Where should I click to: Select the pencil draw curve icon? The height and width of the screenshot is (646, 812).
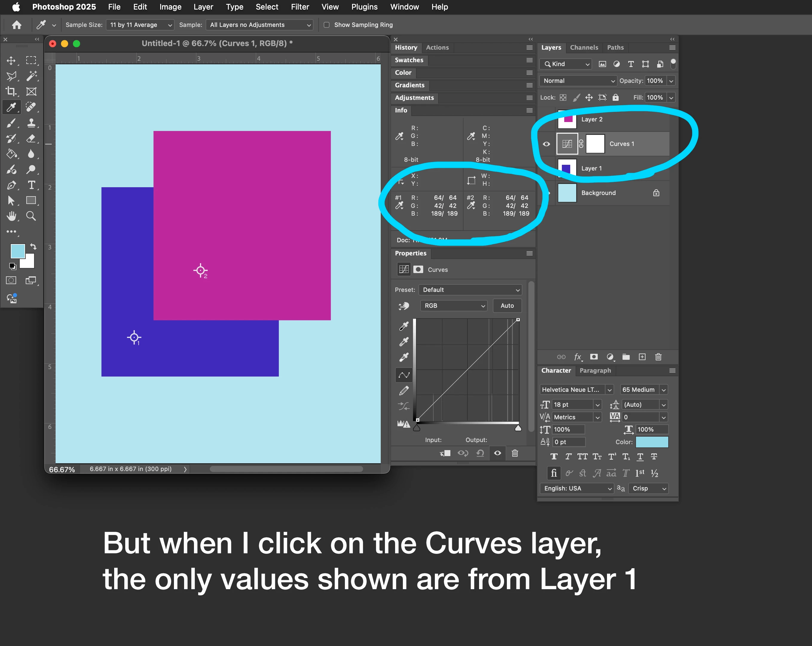point(404,391)
